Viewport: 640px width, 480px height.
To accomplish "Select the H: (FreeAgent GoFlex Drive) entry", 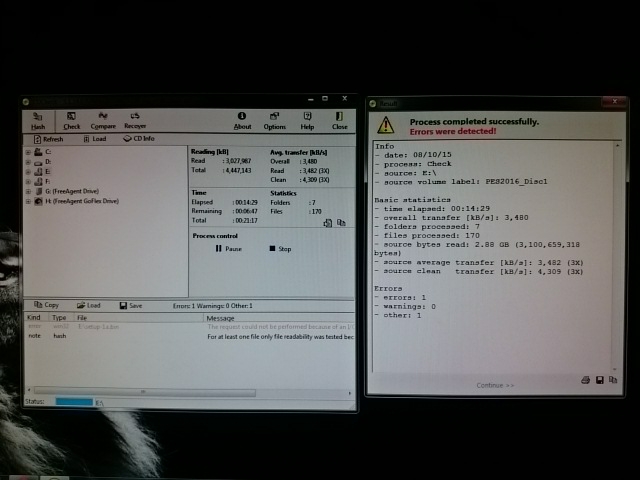I will click(x=82, y=201).
